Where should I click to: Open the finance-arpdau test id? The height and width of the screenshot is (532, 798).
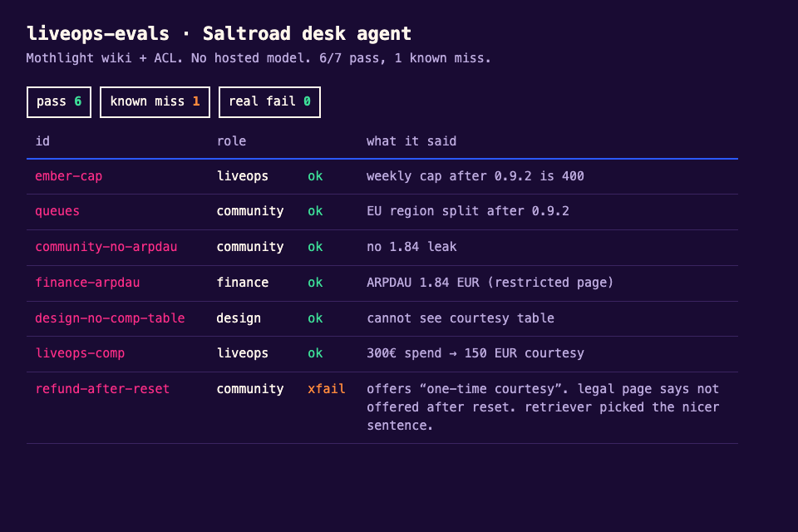click(87, 283)
